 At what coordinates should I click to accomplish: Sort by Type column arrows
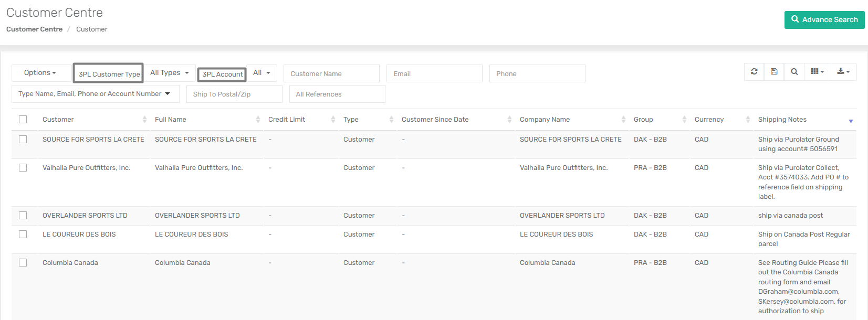[x=391, y=120]
